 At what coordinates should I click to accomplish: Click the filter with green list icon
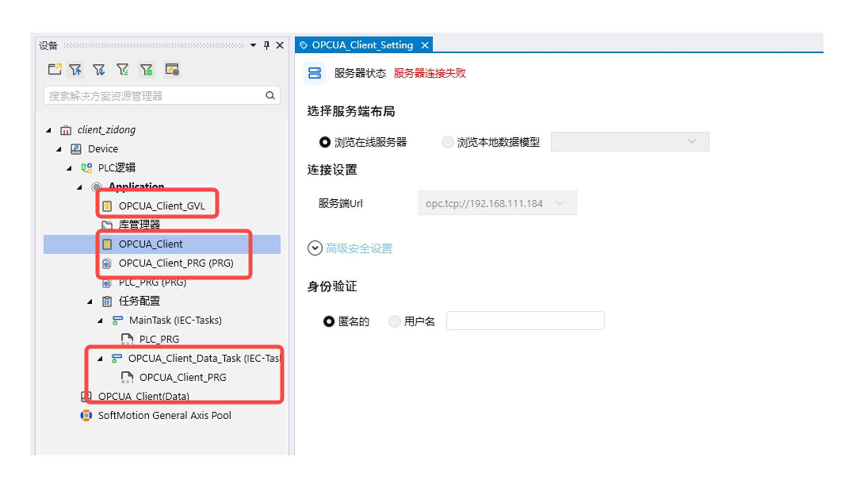(123, 70)
